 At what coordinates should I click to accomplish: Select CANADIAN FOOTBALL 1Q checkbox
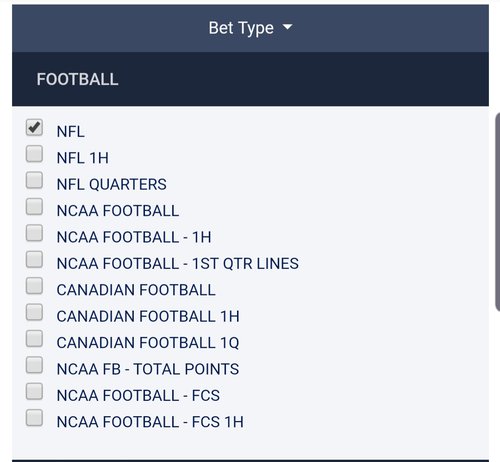[x=34, y=339]
